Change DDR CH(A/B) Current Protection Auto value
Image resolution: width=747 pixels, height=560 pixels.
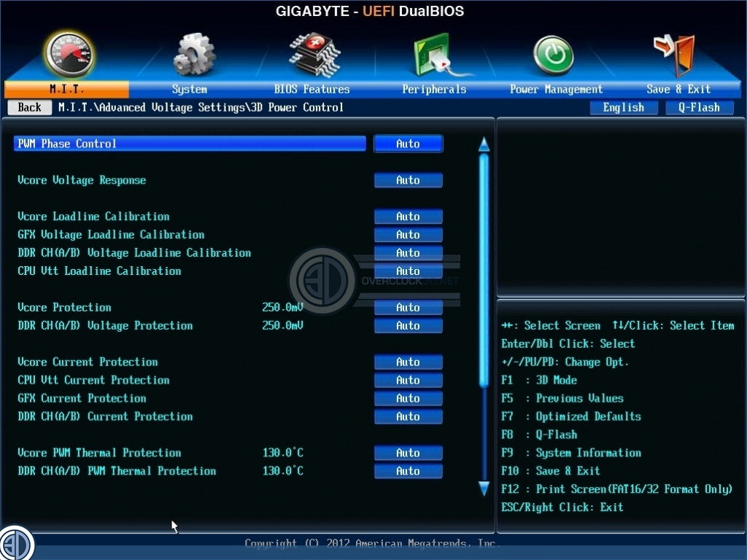coord(409,416)
